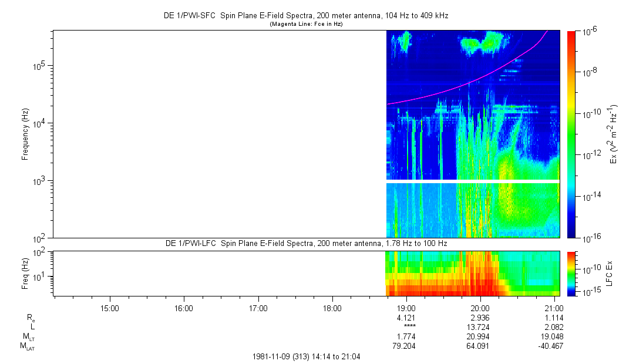Click the date range label 1981-11-09

tap(305, 356)
